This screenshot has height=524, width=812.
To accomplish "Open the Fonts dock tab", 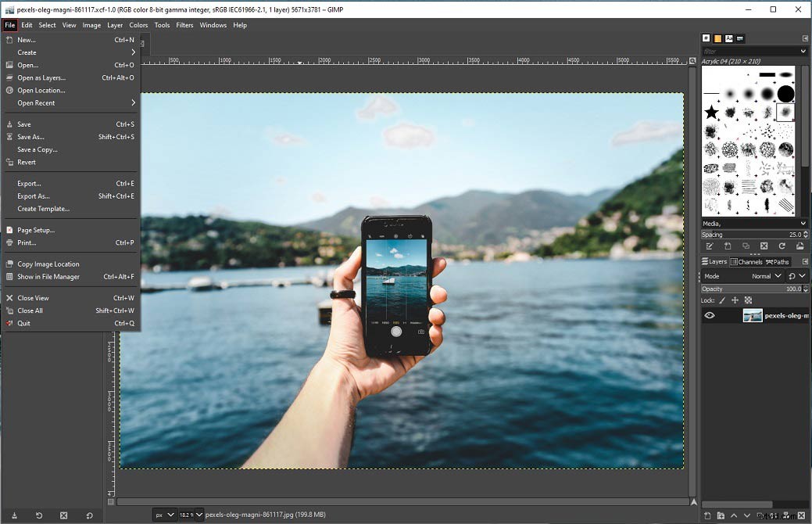I will tap(728, 38).
